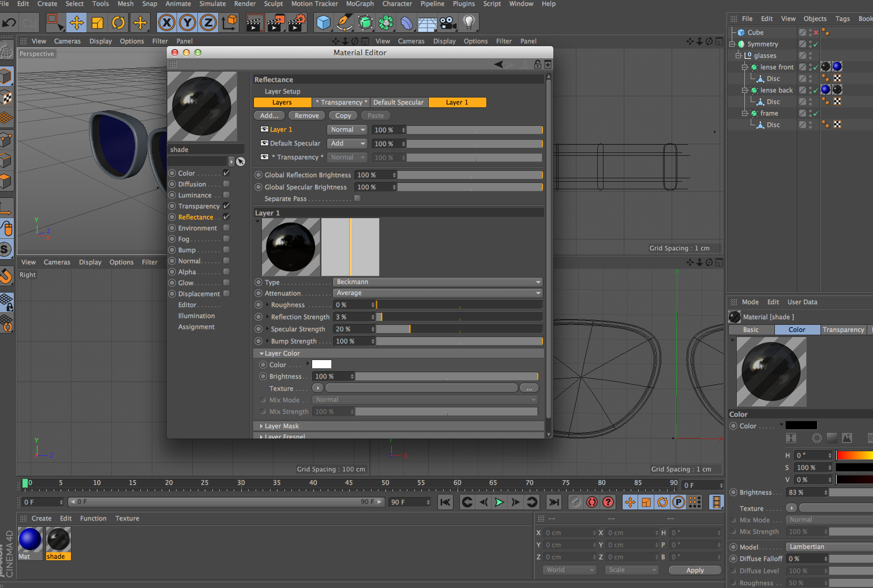Switch to the Layers tab in Reflectance
The height and width of the screenshot is (588, 873).
coord(282,103)
